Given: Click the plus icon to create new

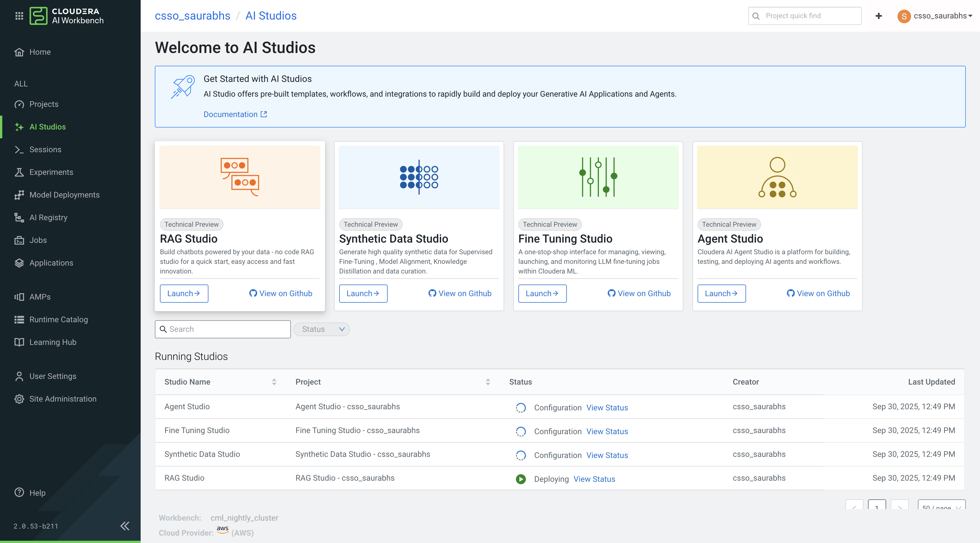Looking at the screenshot, I should coord(878,16).
